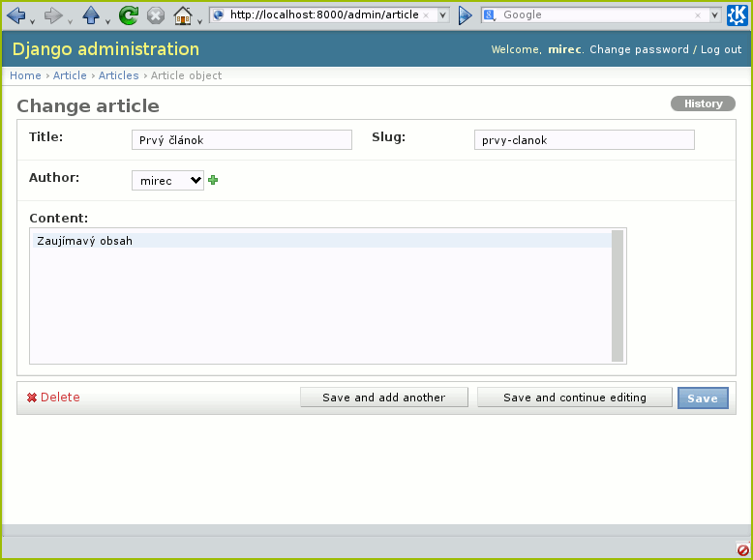Click the Article object breadcrumb text
The width and height of the screenshot is (753, 560).
coord(187,75)
